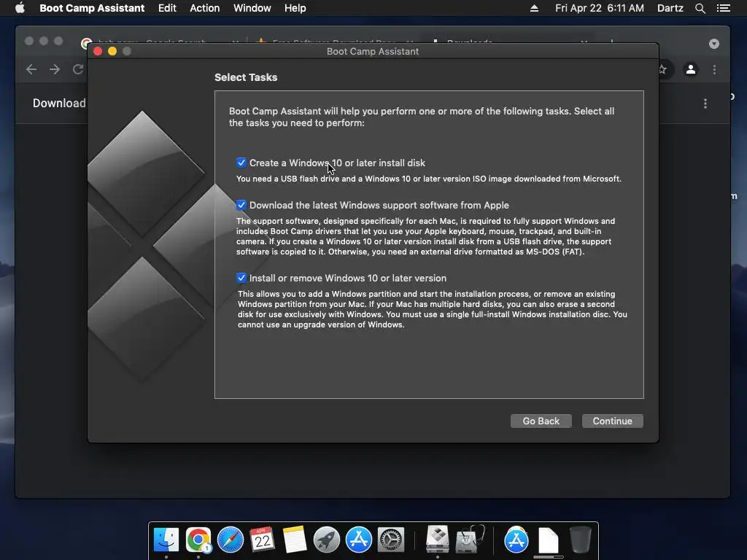Open the Action menu

click(205, 8)
